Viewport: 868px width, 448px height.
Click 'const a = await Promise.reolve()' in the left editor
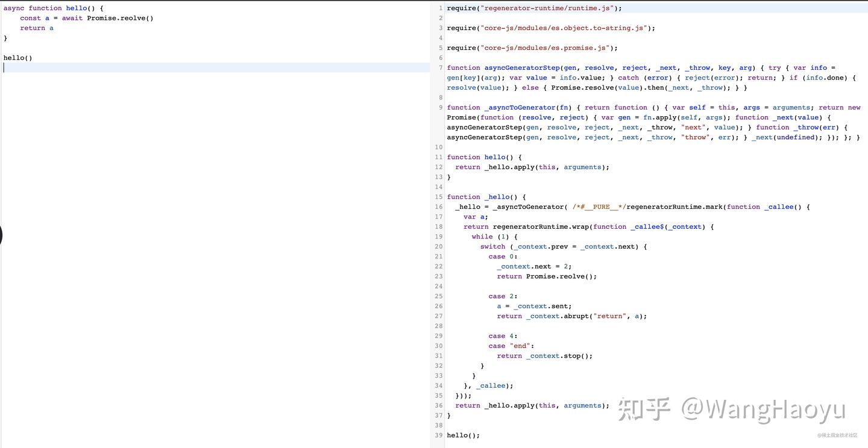[x=87, y=18]
